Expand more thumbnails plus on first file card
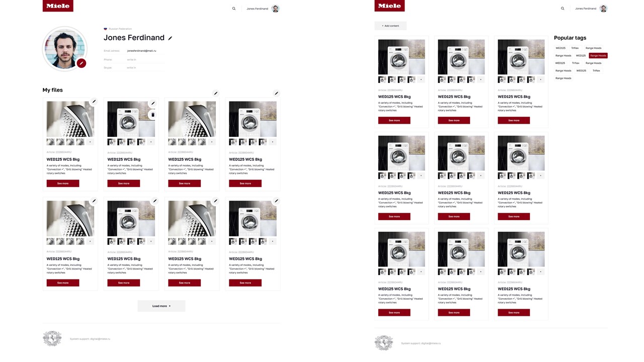 (91, 142)
